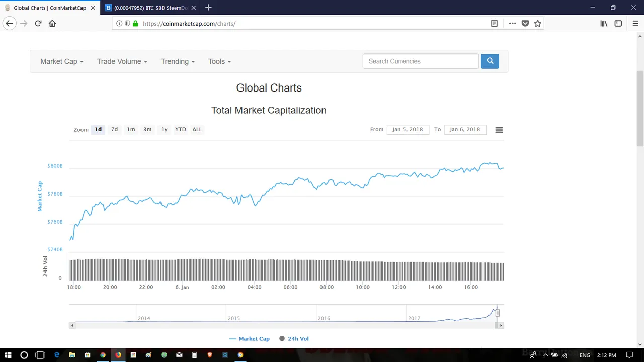The height and width of the screenshot is (362, 644).
Task: Click the URL in the address bar
Action: (189, 24)
